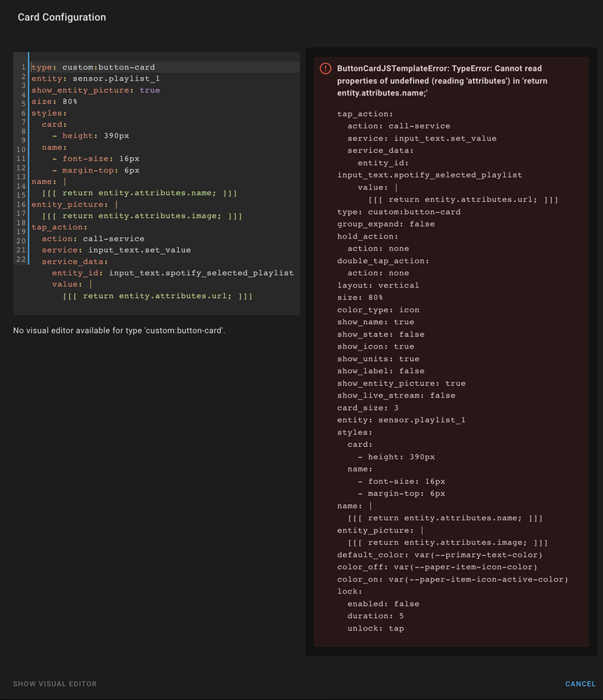Click the red error alert icon

click(x=325, y=68)
